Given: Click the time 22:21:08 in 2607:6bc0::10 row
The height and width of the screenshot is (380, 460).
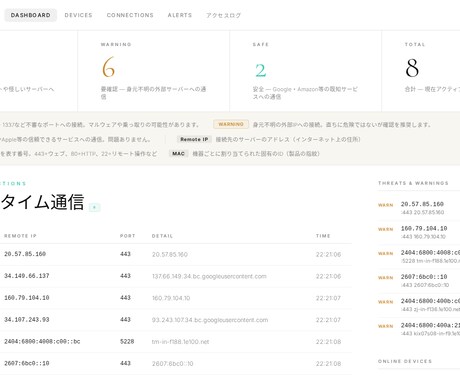Looking at the screenshot, I should pyautogui.click(x=328, y=364).
